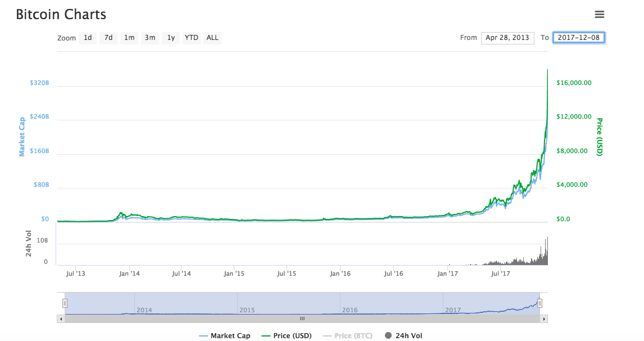Click the navigator scrollbar right arrow
644x341 pixels.
coord(544,319)
